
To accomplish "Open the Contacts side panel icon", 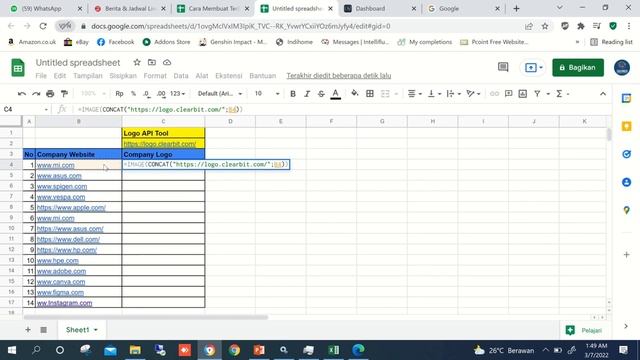I will [627, 182].
